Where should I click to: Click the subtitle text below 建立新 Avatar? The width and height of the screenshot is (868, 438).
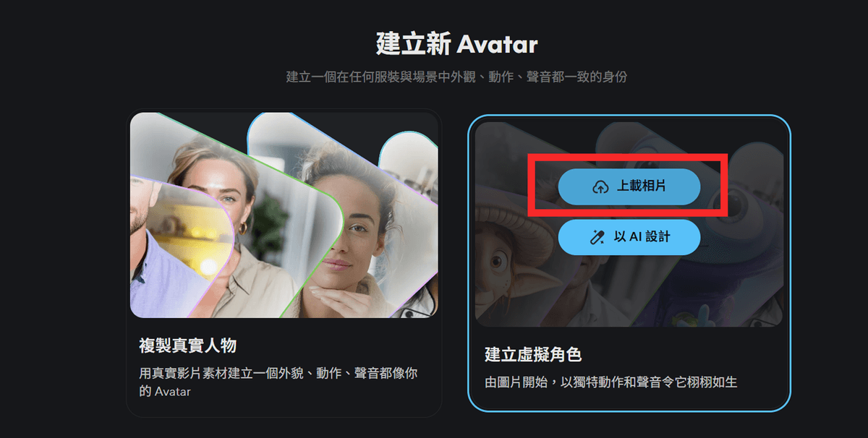[x=456, y=77]
